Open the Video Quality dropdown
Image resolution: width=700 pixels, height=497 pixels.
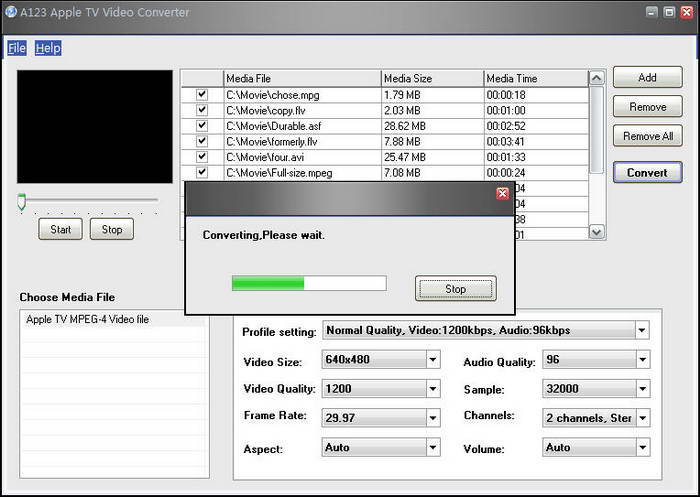tap(433, 389)
